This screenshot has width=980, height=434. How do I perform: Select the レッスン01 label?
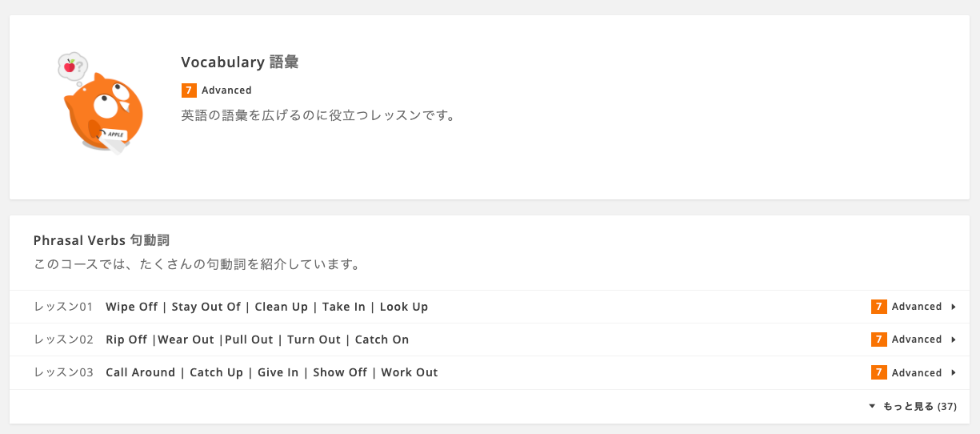[x=64, y=307]
